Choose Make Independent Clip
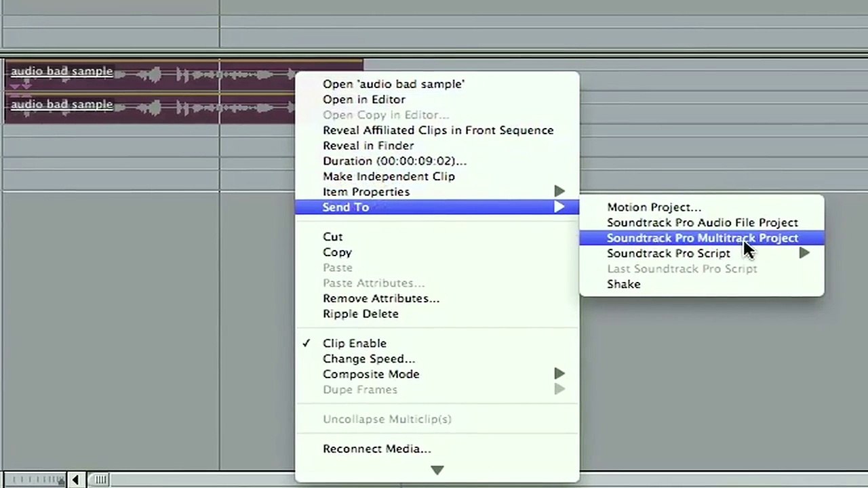Viewport: 868px width, 488px height. click(437, 176)
